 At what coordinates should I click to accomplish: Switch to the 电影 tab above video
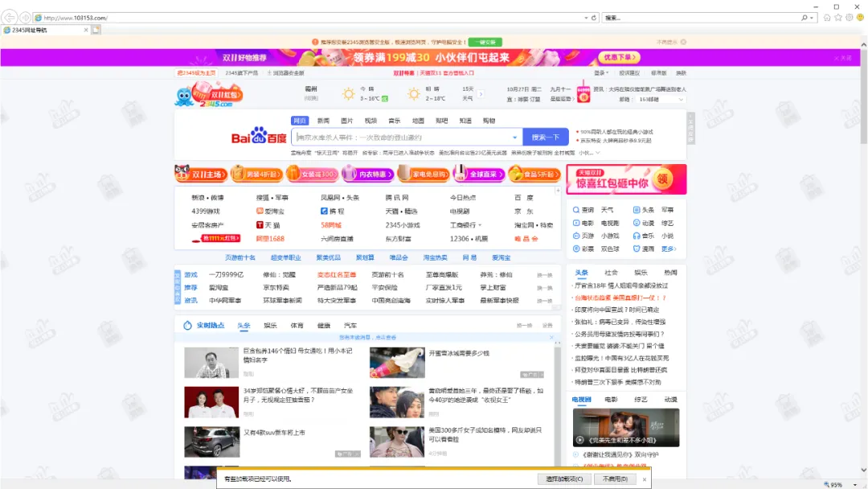pos(611,399)
